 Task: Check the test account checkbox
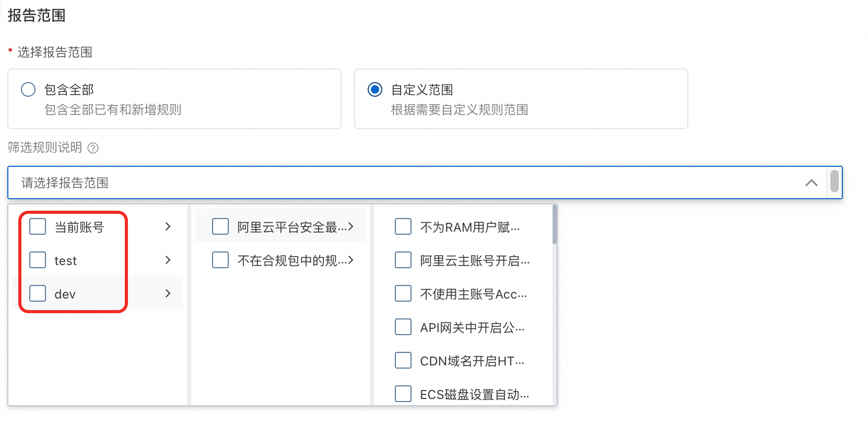click(38, 260)
